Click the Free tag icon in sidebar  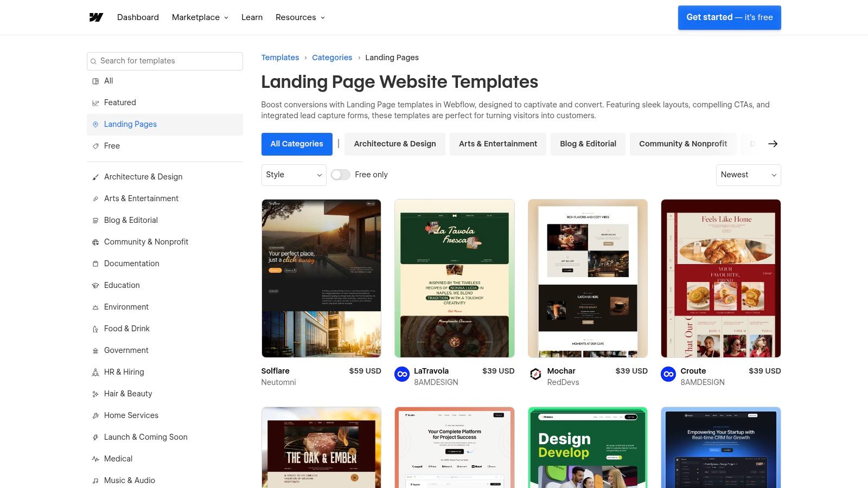[95, 146]
